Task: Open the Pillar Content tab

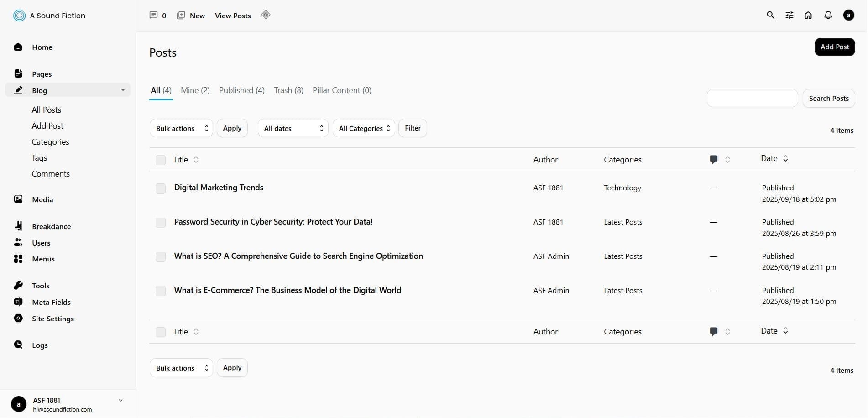Action: (342, 90)
